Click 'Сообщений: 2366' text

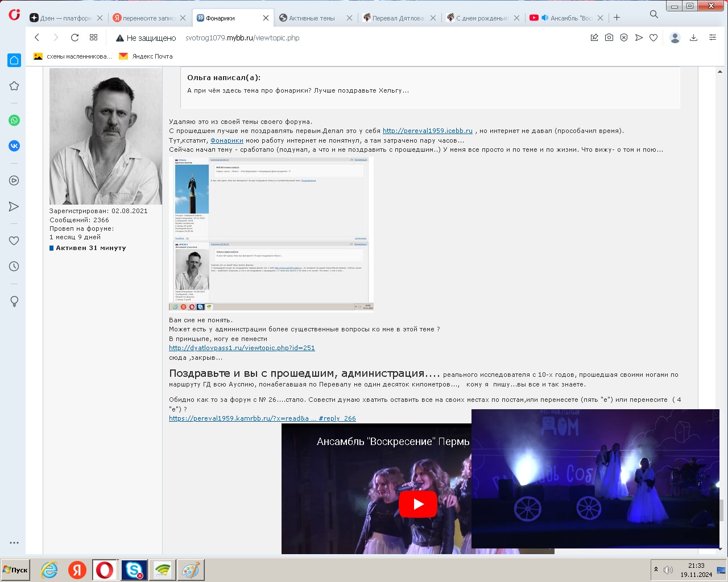click(x=79, y=220)
